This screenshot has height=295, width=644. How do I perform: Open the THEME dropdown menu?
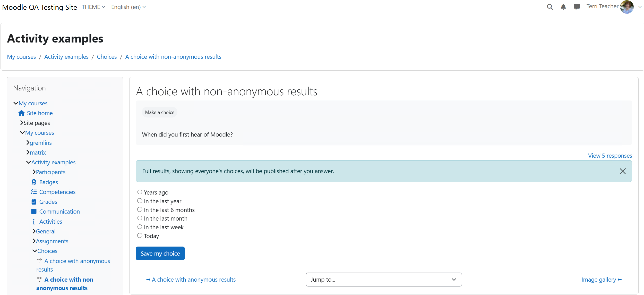pyautogui.click(x=93, y=7)
